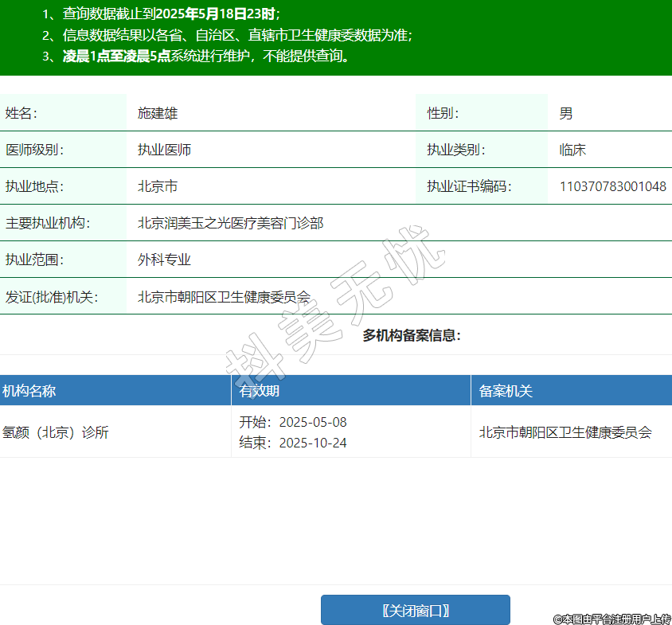The height and width of the screenshot is (625, 672).
Task: Click the data cutoff date notice line
Action: [x=161, y=14]
